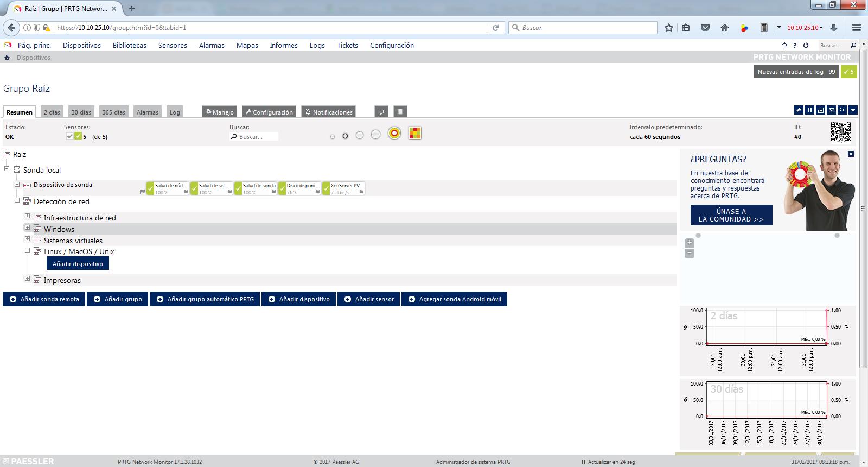Viewport: 868px width, 467px height.
Task: Switch to the treemap view
Action: (415, 133)
